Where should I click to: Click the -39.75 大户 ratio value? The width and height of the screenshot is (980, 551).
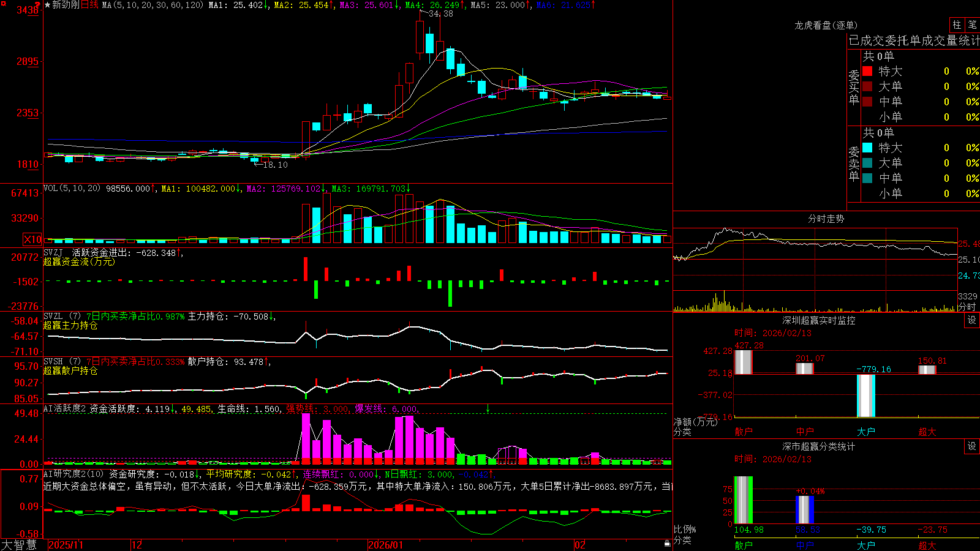click(871, 530)
